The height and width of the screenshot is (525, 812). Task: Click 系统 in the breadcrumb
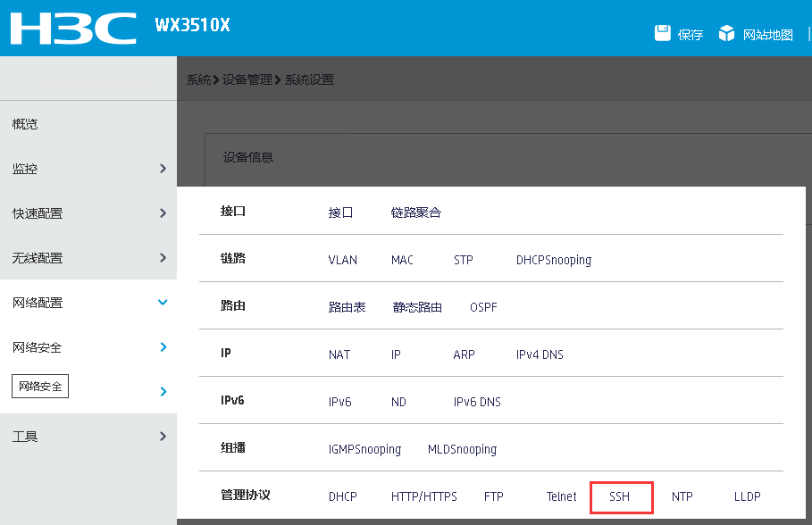click(199, 79)
